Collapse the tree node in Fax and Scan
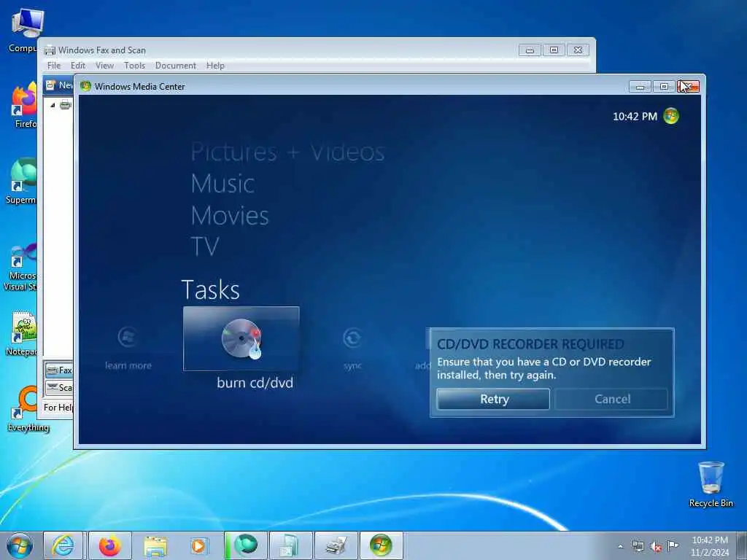 (53, 105)
